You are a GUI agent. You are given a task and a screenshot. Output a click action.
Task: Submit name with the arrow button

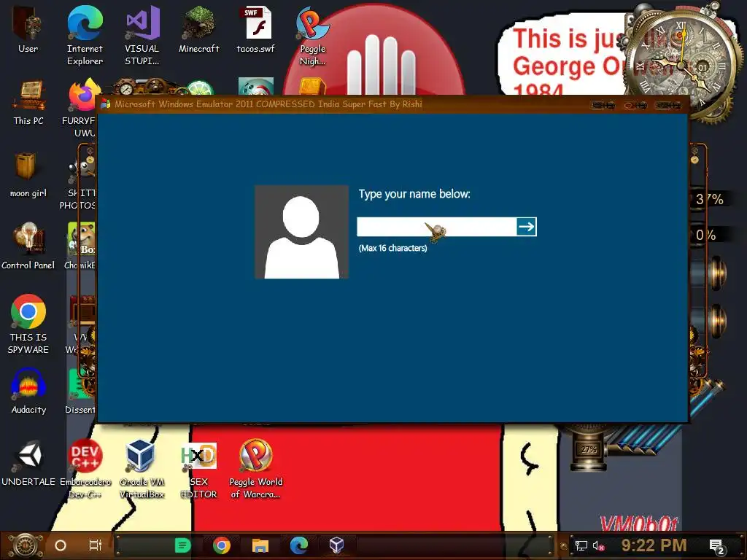tap(527, 227)
